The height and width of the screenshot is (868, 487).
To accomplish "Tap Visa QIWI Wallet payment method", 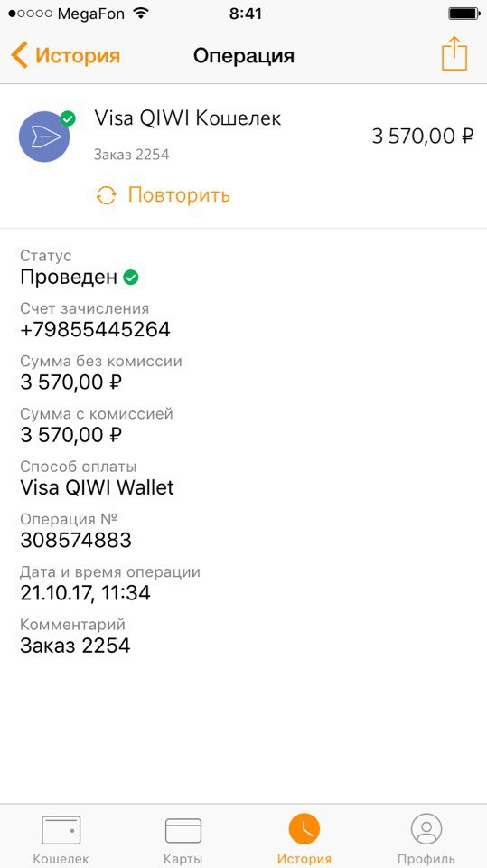I will pyautogui.click(x=97, y=487).
